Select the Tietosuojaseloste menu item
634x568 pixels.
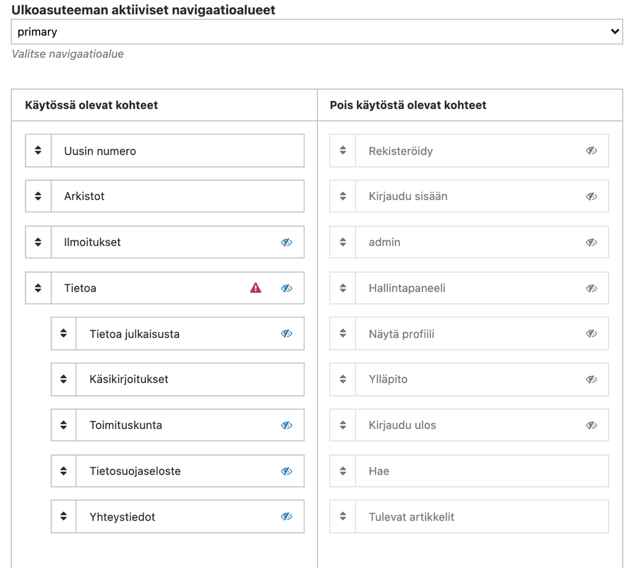(178, 471)
